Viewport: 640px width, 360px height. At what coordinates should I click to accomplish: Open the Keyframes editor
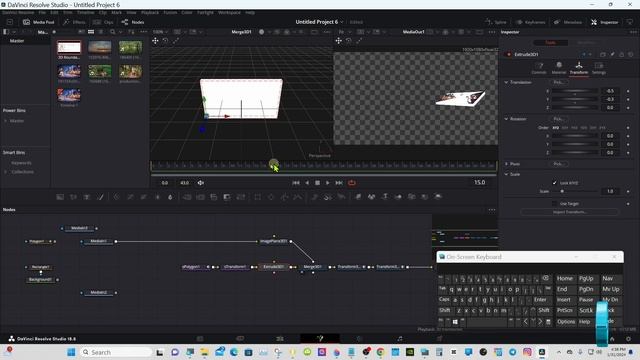pos(530,22)
